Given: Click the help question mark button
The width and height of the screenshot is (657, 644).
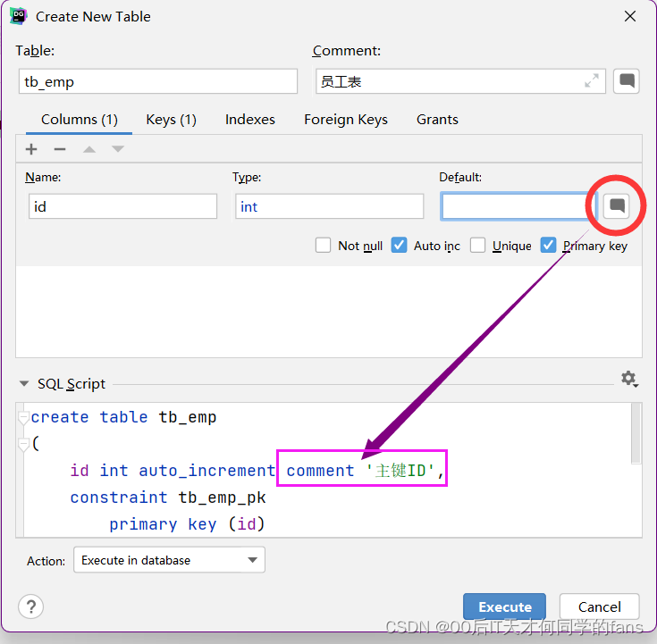Looking at the screenshot, I should (x=31, y=606).
